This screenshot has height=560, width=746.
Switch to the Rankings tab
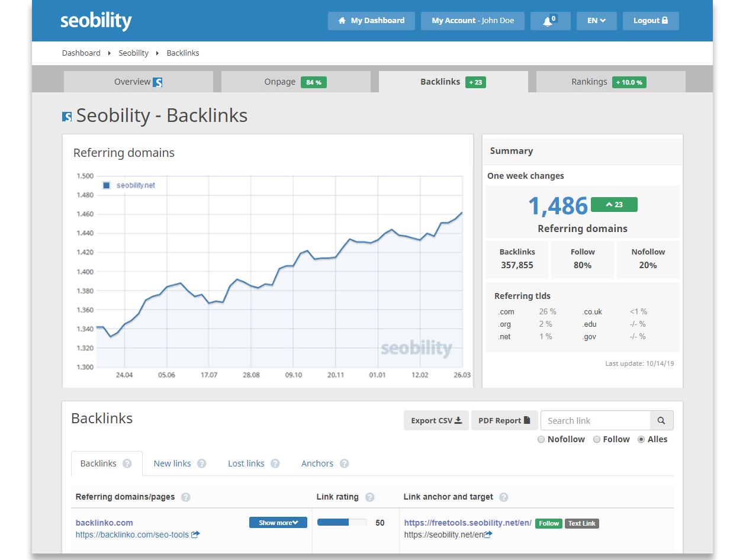pos(610,82)
